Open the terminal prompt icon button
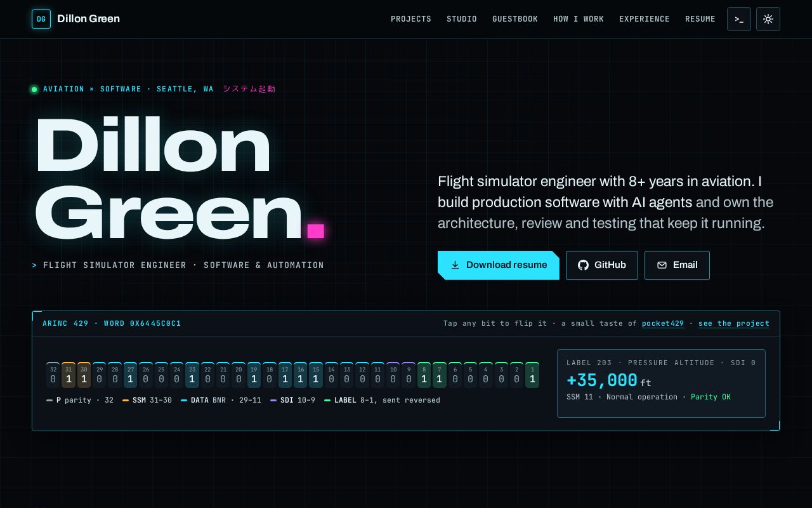812x508 pixels. click(739, 19)
